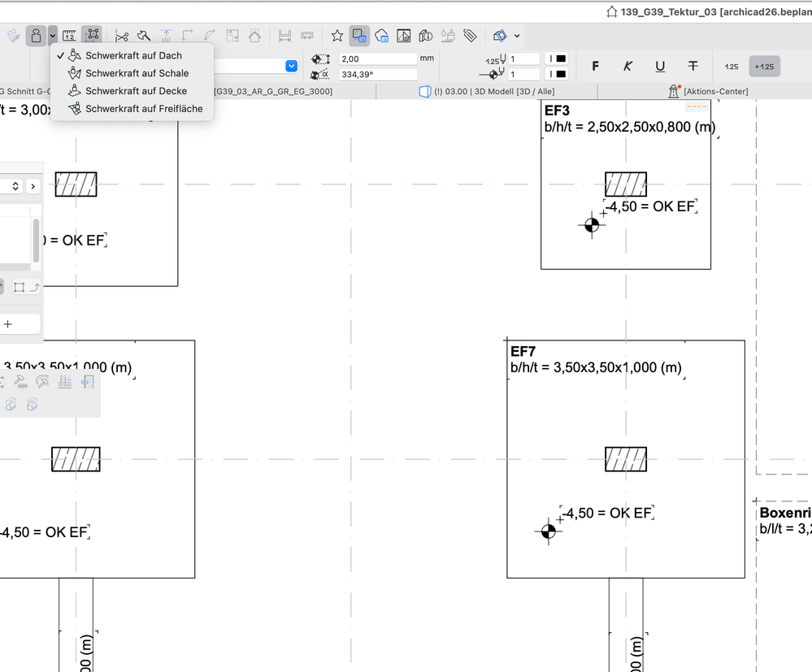Screen dimensions: 812x672
Task: Click the distribute elements icon
Action: (307, 36)
